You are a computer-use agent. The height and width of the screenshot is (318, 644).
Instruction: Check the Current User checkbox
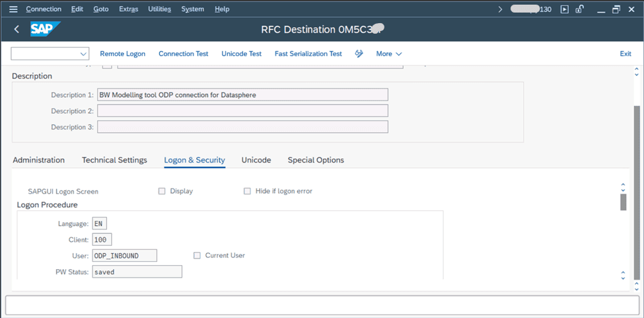(x=197, y=256)
